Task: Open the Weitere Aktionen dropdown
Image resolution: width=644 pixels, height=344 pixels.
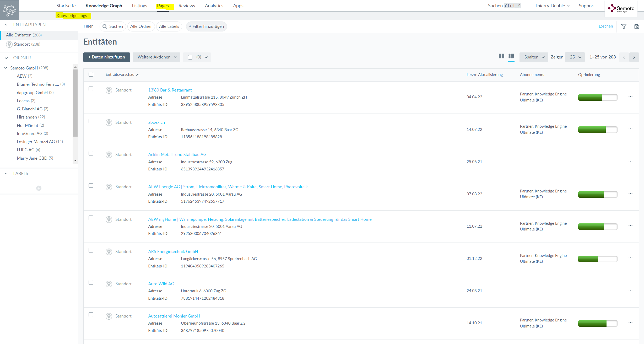Action: (x=156, y=57)
